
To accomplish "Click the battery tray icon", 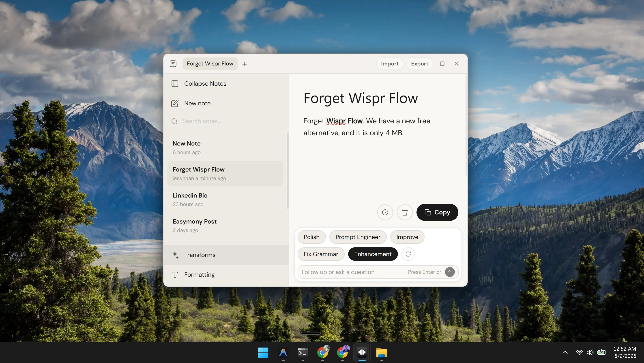I will click(602, 352).
